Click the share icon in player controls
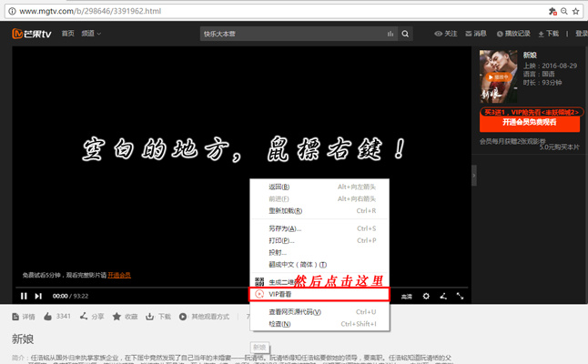 tap(443, 296)
